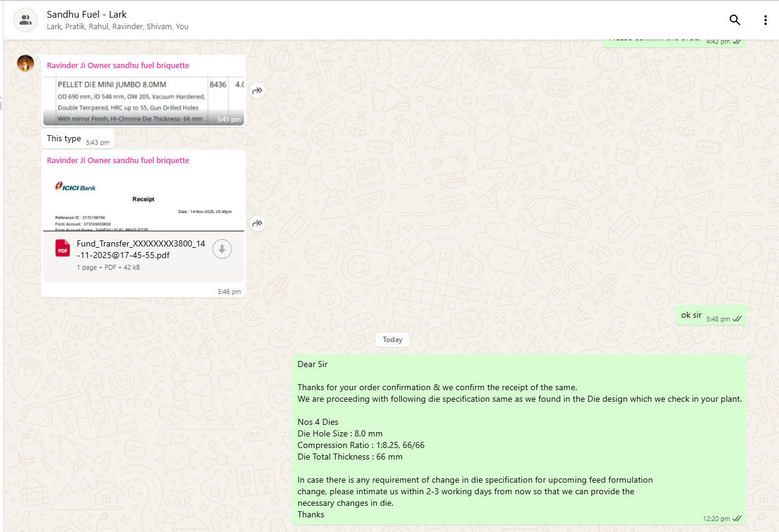Screen dimensions: 779x532
Task: Download the Fund Transfer PDF file
Action: (222, 248)
